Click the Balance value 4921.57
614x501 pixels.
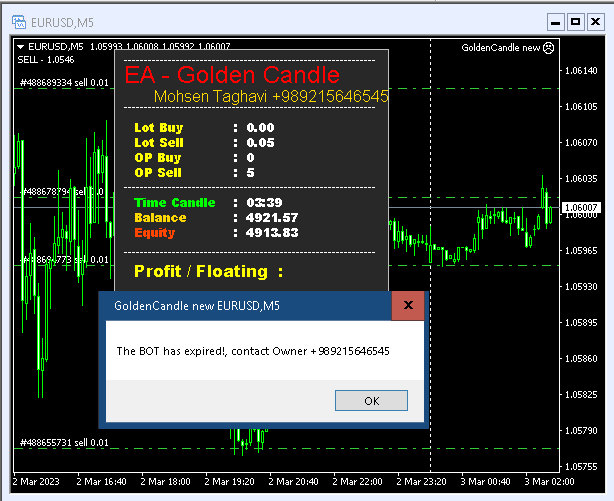(272, 217)
